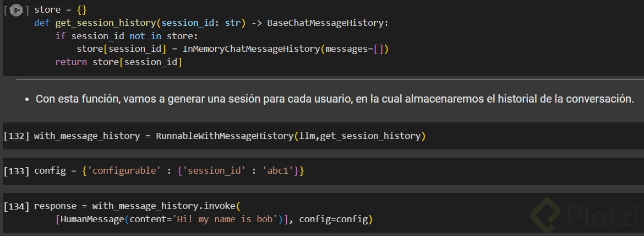
Task: Click the 'configurable' string key
Action: [124, 171]
